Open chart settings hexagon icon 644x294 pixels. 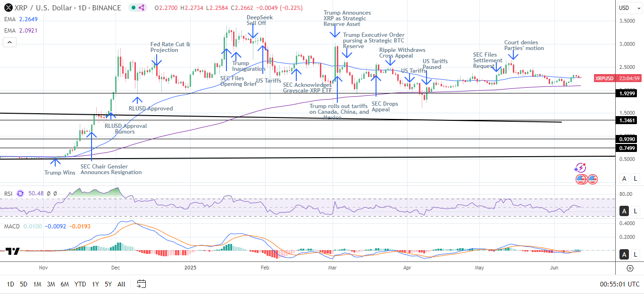tap(630, 268)
